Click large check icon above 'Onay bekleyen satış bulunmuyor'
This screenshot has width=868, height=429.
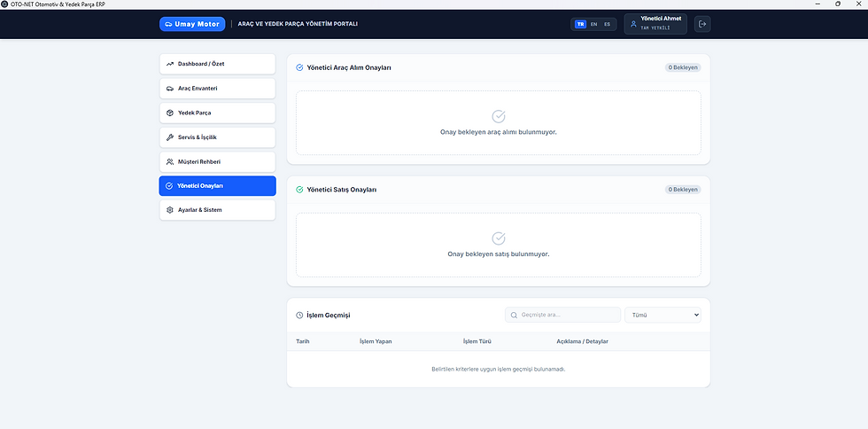pyautogui.click(x=498, y=238)
